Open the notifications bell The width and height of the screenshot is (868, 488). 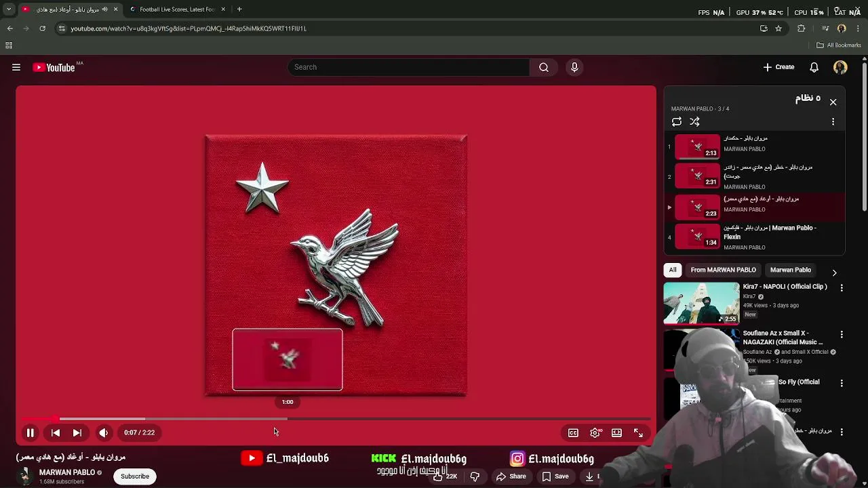pos(814,67)
